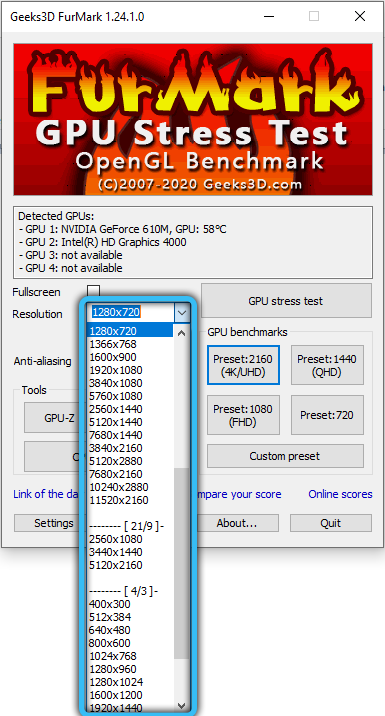Screen dimensions: 385x716
Task: Close the FurMark window
Action: pyautogui.click(x=359, y=16)
